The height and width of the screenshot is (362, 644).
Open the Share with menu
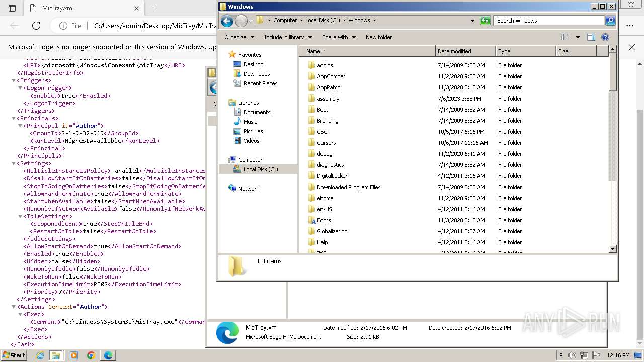(x=339, y=37)
